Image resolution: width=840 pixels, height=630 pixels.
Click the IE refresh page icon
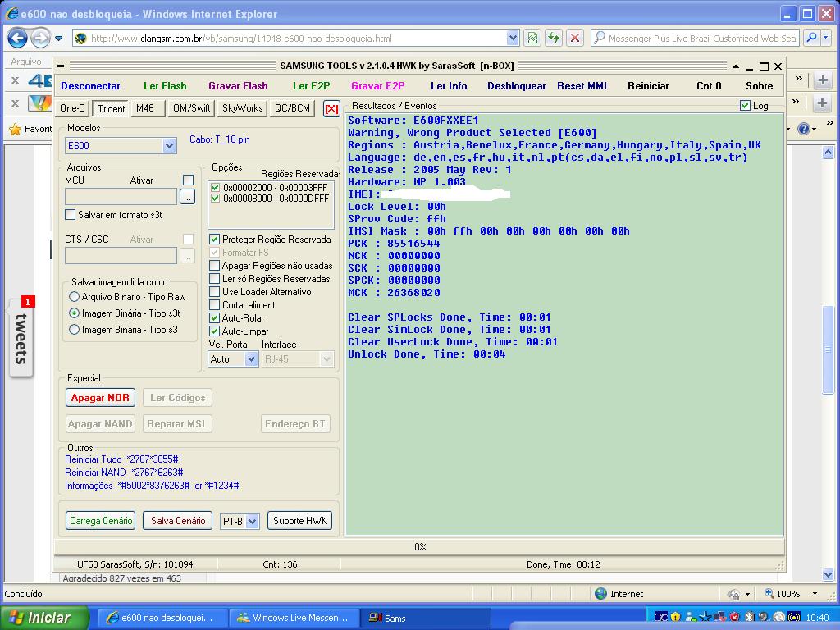(x=554, y=38)
